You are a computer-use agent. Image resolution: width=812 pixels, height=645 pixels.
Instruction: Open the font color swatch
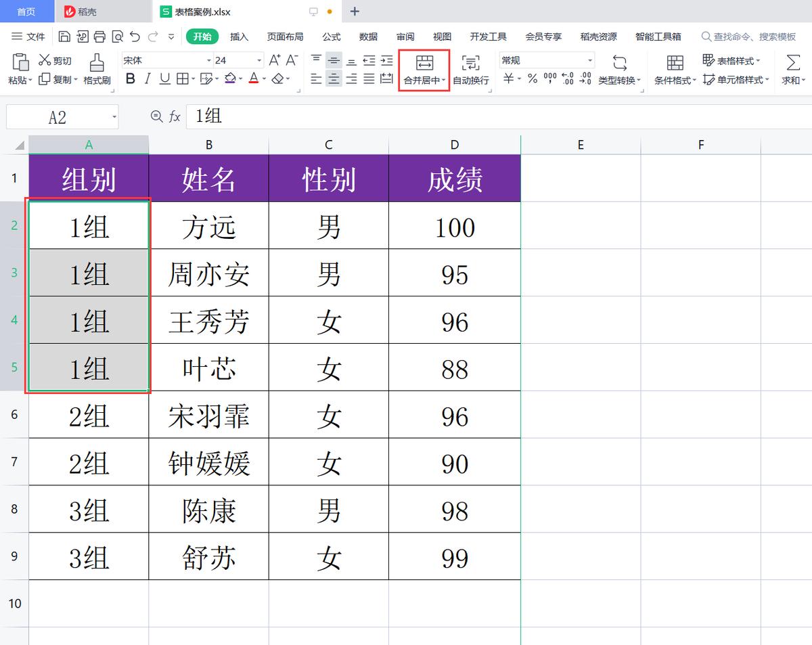click(254, 79)
